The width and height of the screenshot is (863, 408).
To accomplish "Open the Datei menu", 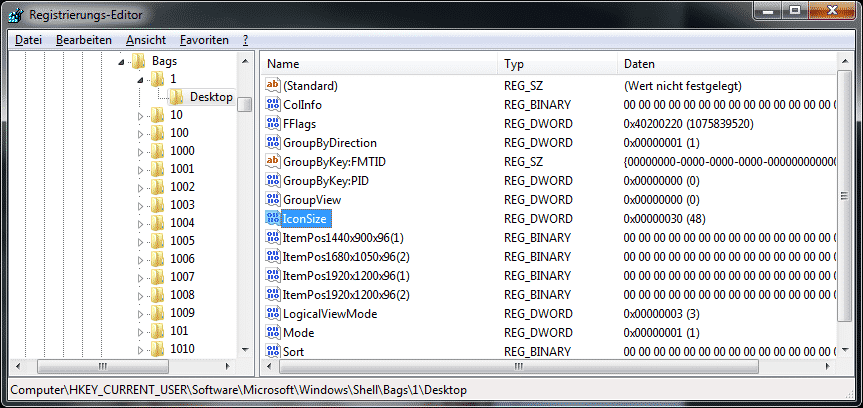I will pyautogui.click(x=28, y=40).
